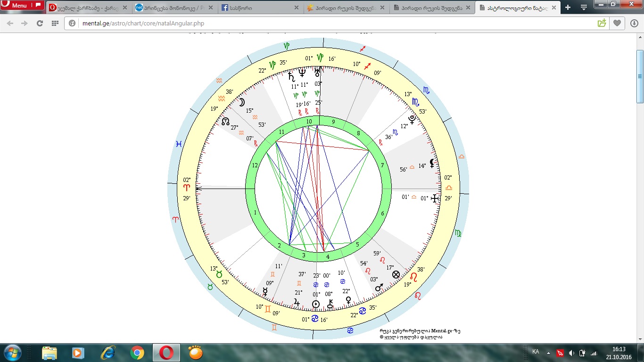
Task: Click the Neptune trident glyph
Action: [303, 73]
